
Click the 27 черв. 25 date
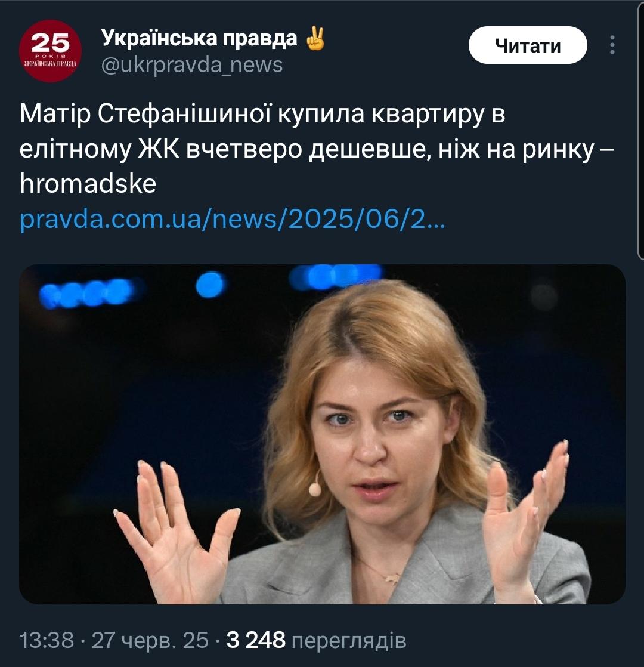click(x=150, y=640)
